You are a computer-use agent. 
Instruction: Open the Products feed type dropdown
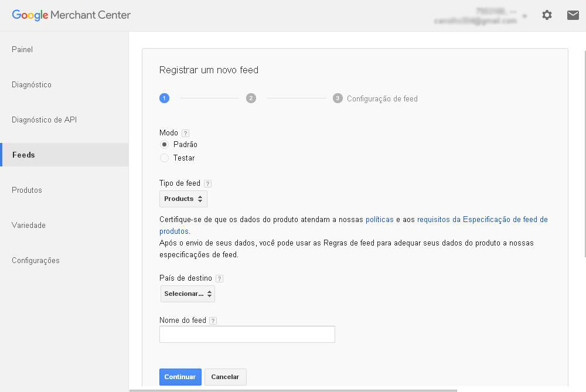tap(183, 199)
